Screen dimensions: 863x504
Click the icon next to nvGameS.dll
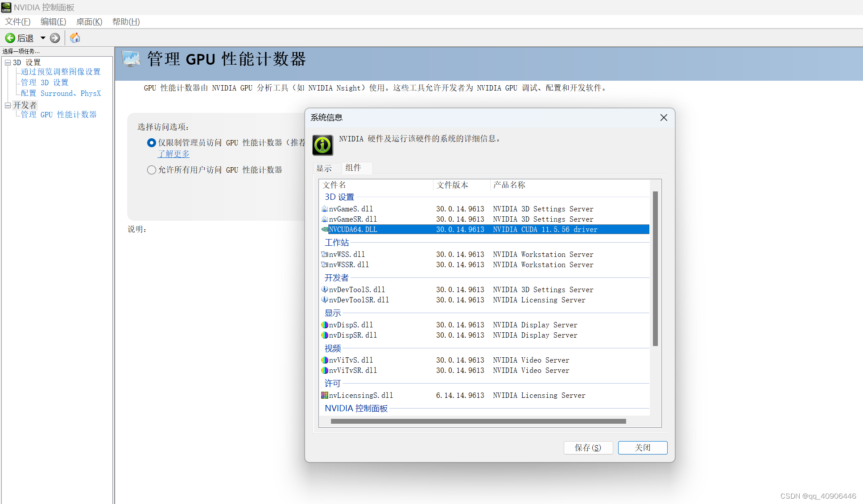point(325,209)
